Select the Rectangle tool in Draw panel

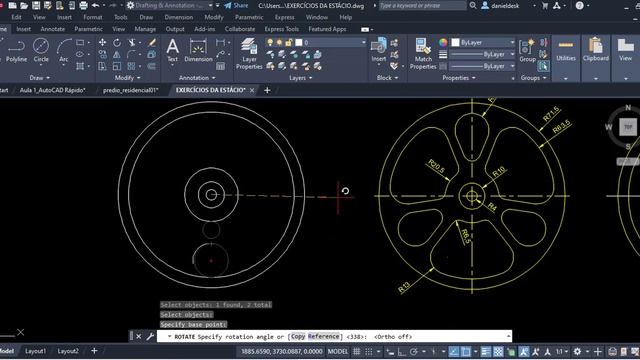pos(80,42)
